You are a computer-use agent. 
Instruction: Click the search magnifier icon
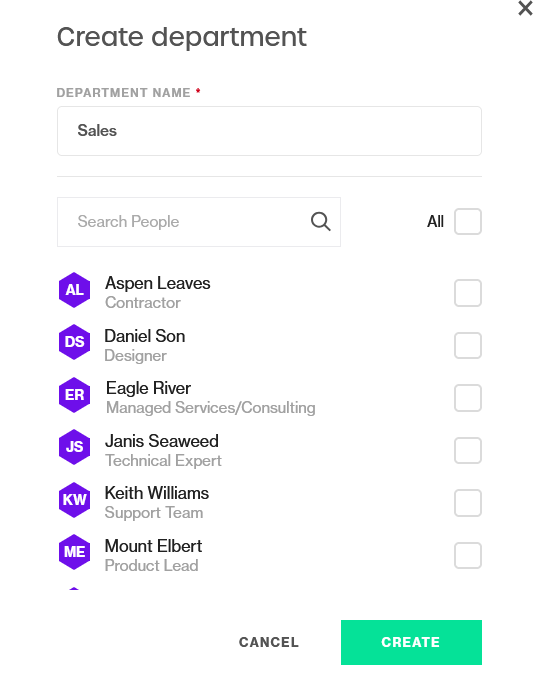point(320,222)
